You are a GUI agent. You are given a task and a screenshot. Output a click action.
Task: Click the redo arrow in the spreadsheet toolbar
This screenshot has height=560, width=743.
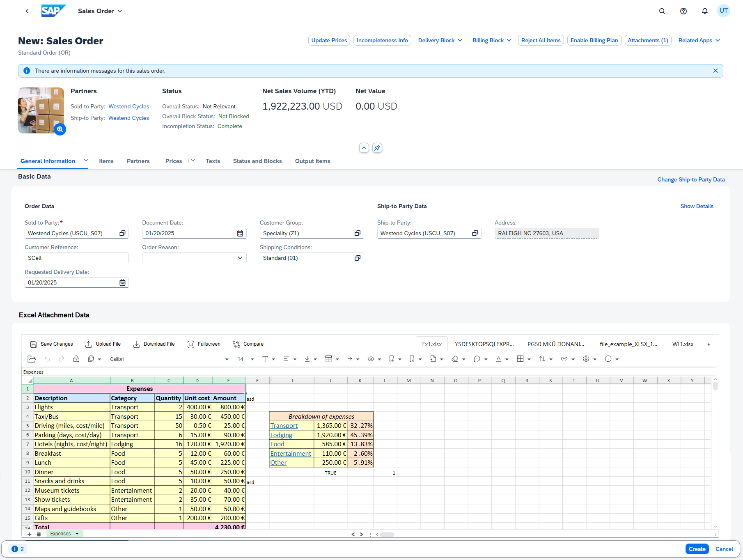coord(62,359)
